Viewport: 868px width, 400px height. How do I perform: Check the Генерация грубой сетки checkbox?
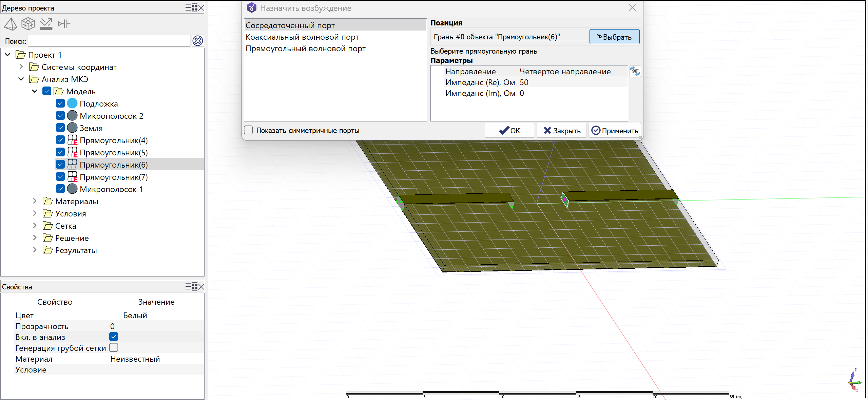pos(114,347)
